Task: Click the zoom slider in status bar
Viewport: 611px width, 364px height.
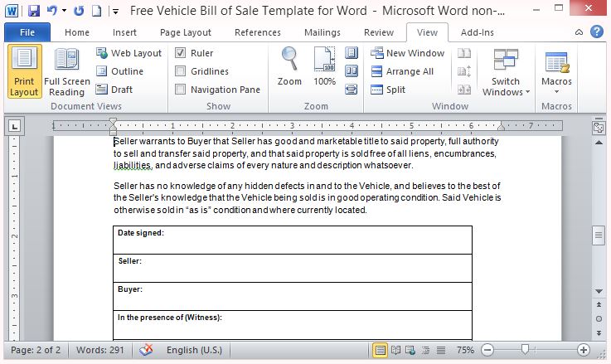Action: pos(524,350)
